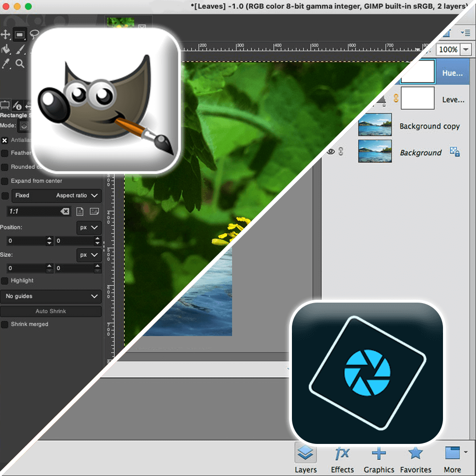
Task: Switch to the Leaves image tab thumbnail
Action: pos(121,22)
